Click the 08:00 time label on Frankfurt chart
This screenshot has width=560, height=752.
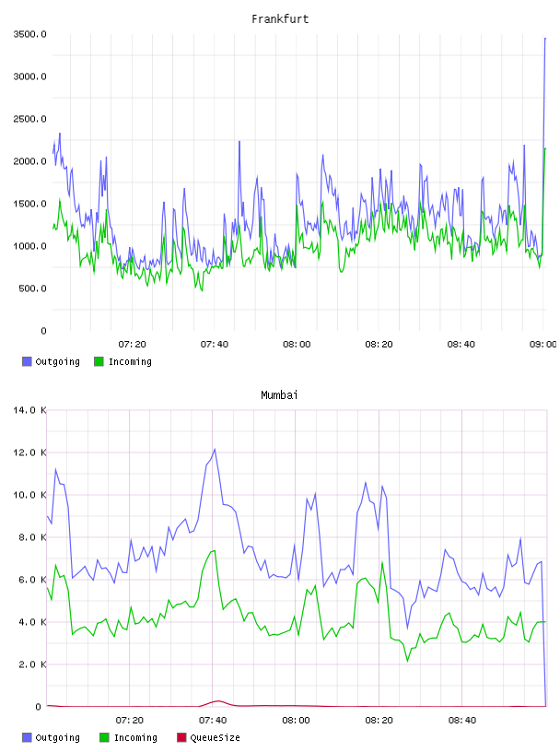pyautogui.click(x=297, y=345)
